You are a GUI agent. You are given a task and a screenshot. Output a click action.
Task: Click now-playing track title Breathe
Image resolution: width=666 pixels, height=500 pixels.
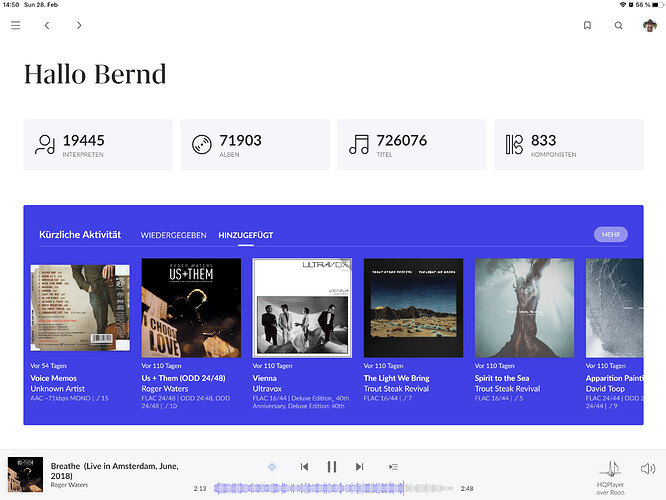[x=115, y=471]
